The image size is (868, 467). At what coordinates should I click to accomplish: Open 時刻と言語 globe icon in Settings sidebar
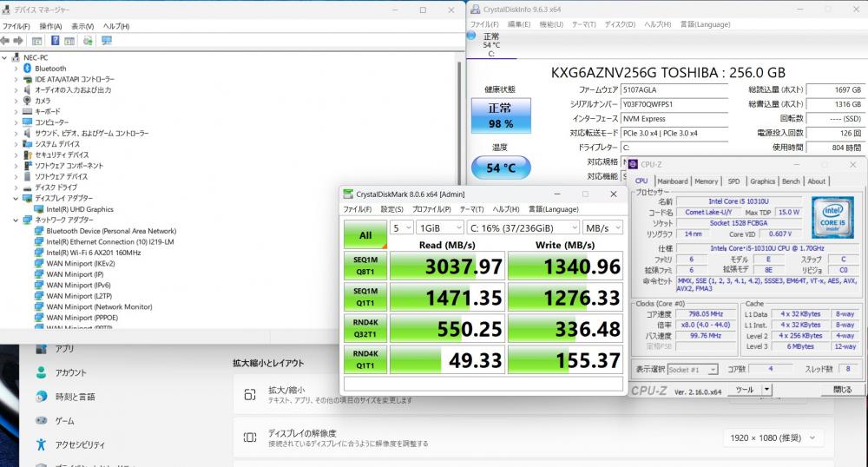[x=41, y=396]
